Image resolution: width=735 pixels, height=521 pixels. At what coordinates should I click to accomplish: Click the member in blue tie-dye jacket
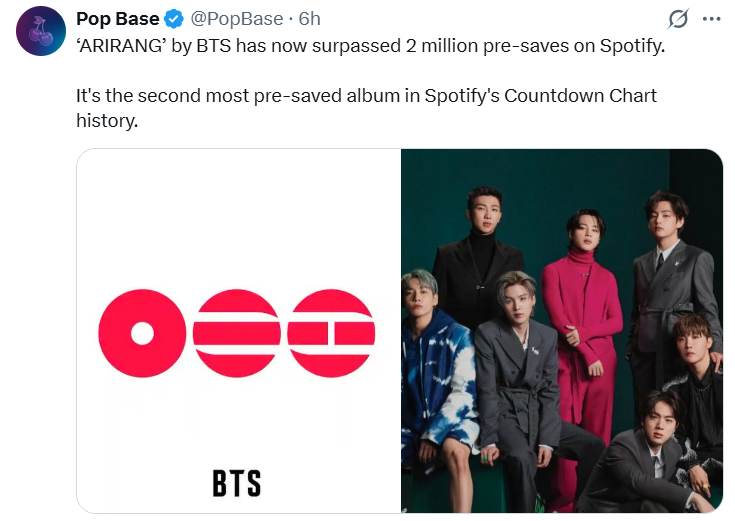point(432,370)
